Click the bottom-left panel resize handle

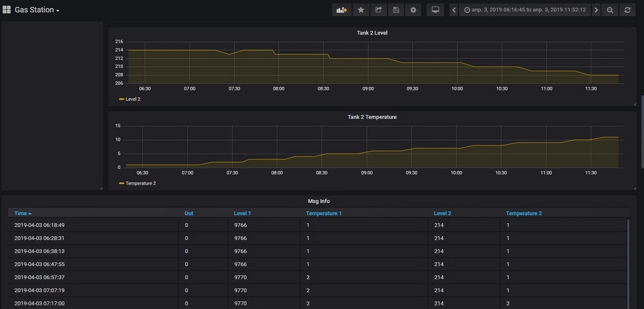101,188
